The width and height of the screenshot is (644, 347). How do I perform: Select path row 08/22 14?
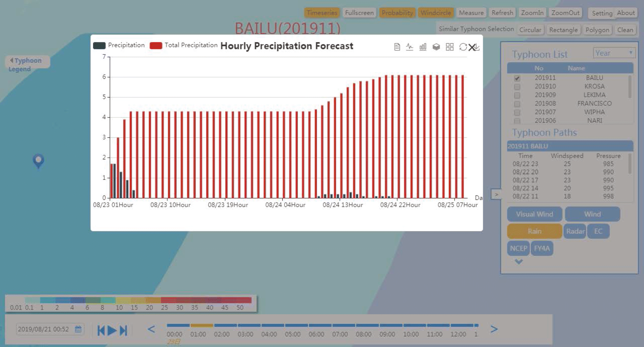click(568, 188)
